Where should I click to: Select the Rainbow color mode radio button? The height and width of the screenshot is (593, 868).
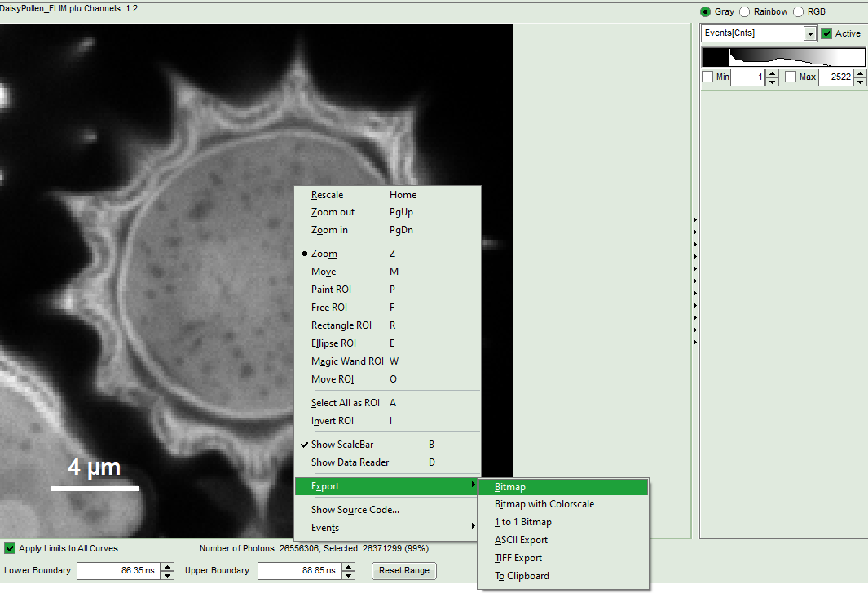coord(744,11)
